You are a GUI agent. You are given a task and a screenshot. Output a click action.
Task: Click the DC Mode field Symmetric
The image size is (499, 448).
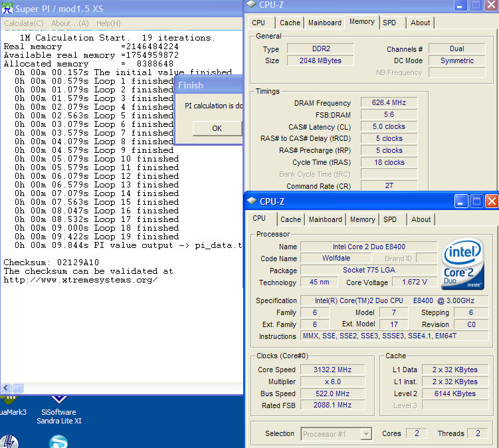[x=457, y=60]
